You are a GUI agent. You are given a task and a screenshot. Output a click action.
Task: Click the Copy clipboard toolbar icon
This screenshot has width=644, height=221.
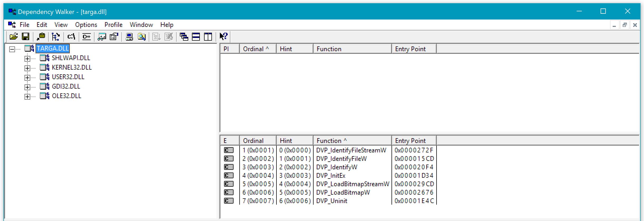coord(41,36)
